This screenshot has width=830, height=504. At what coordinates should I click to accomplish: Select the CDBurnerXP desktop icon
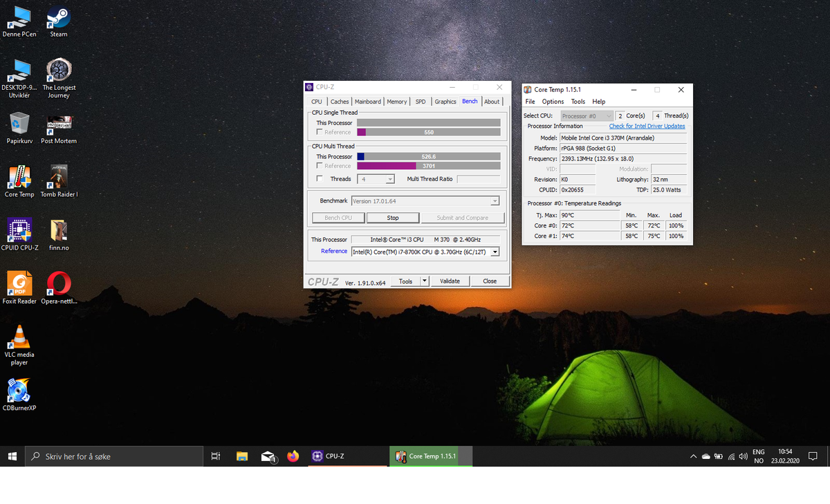pyautogui.click(x=19, y=395)
